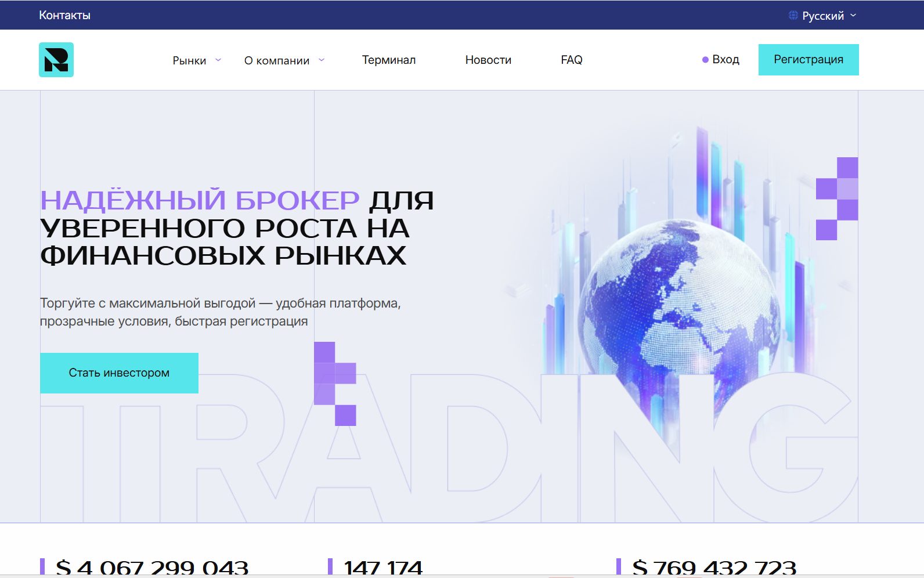Click the 147 174 statistic
The height and width of the screenshot is (578, 924).
coord(383,567)
